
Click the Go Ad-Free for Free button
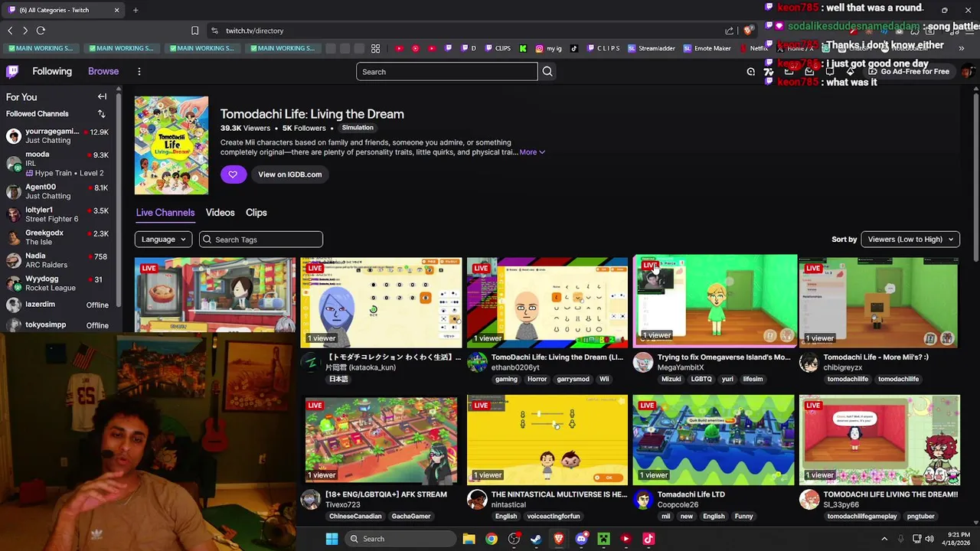[x=908, y=71]
